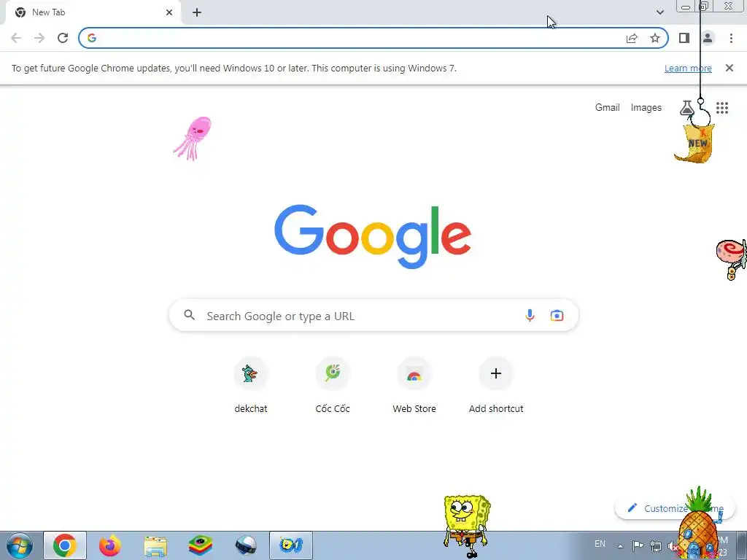This screenshot has height=560, width=747.
Task: Dismiss the Windows 7 update notice
Action: tap(729, 68)
